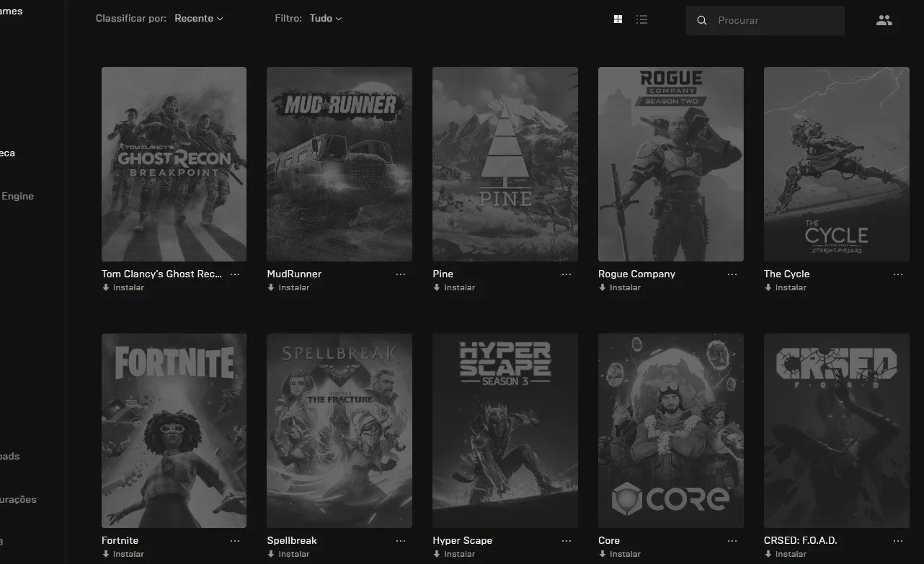Open the options menu for Core
924x564 pixels.
click(x=732, y=541)
